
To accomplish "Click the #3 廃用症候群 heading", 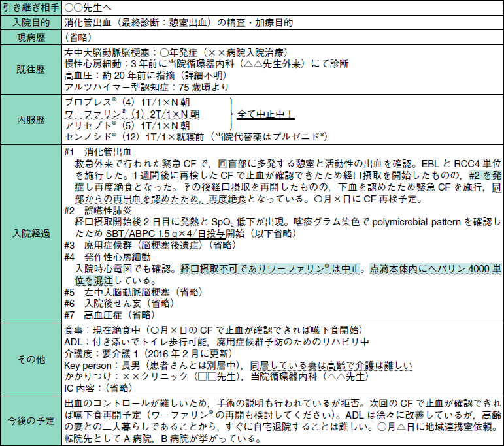I will pos(150,246).
